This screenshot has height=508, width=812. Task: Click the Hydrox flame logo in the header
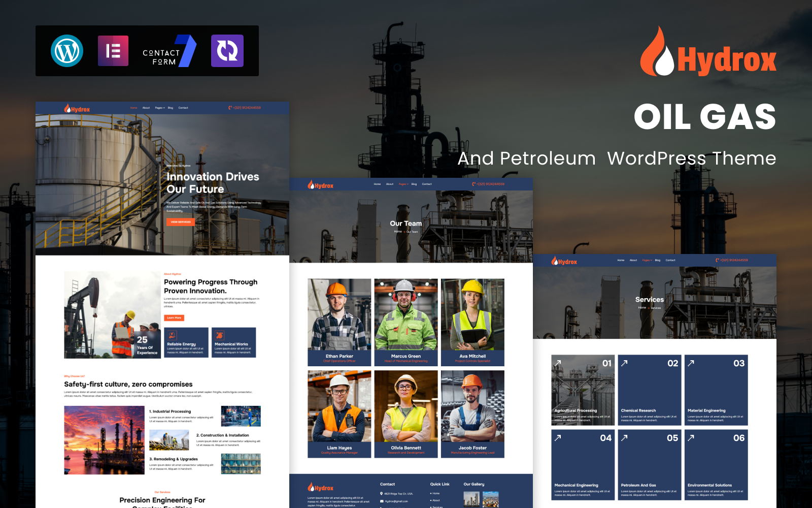(x=67, y=108)
